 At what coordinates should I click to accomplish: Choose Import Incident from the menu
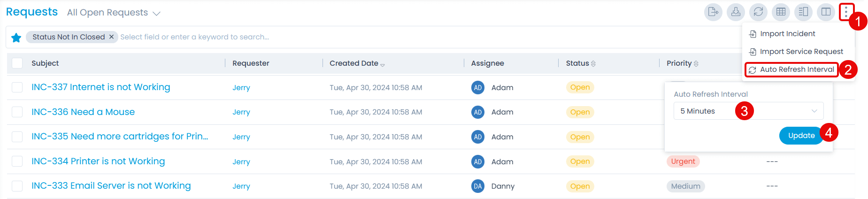[787, 34]
